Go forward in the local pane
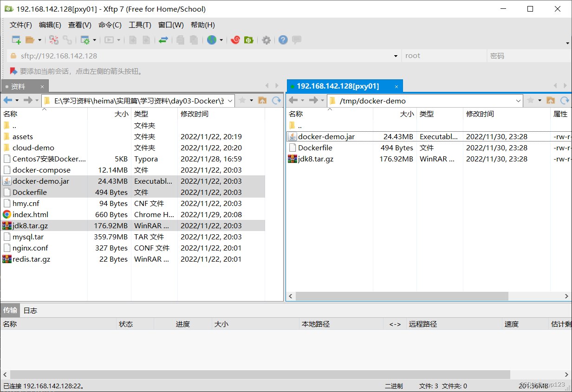 point(28,100)
